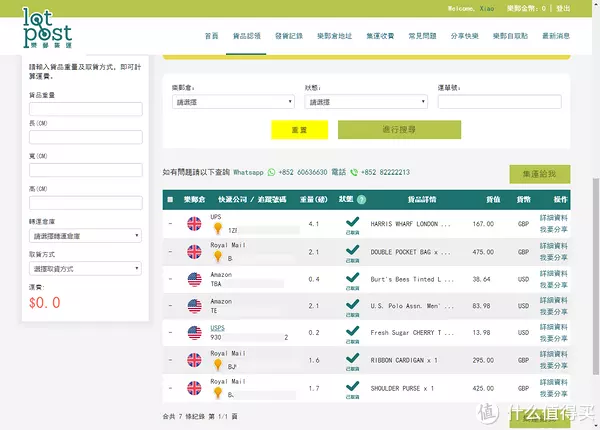Image resolution: width=600 pixels, height=430 pixels.
Task: Click the lotpost logo
Action: pyautogui.click(x=47, y=28)
